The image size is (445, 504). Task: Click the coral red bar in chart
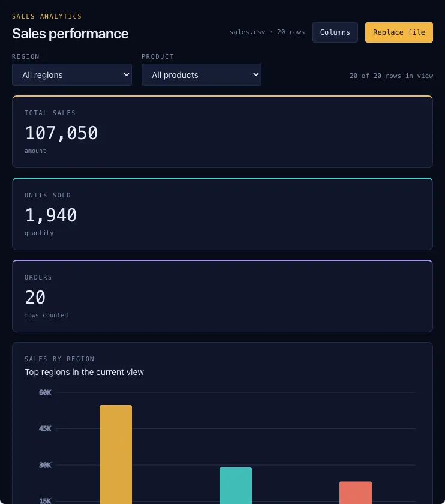tap(356, 493)
